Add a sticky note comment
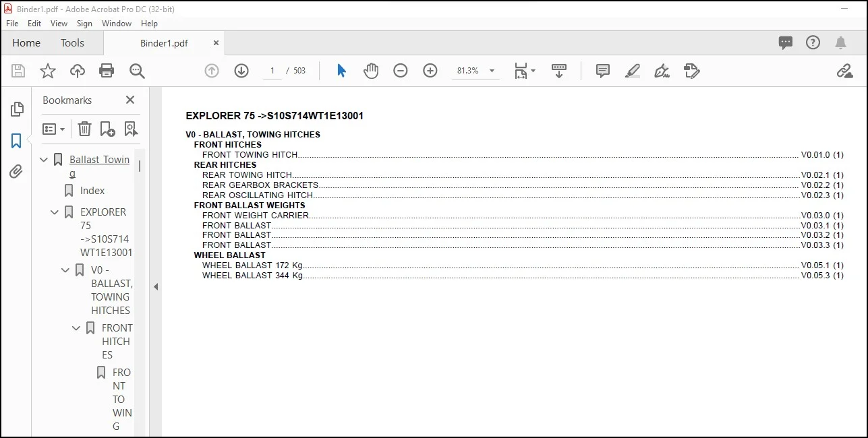868x438 pixels. (x=603, y=71)
